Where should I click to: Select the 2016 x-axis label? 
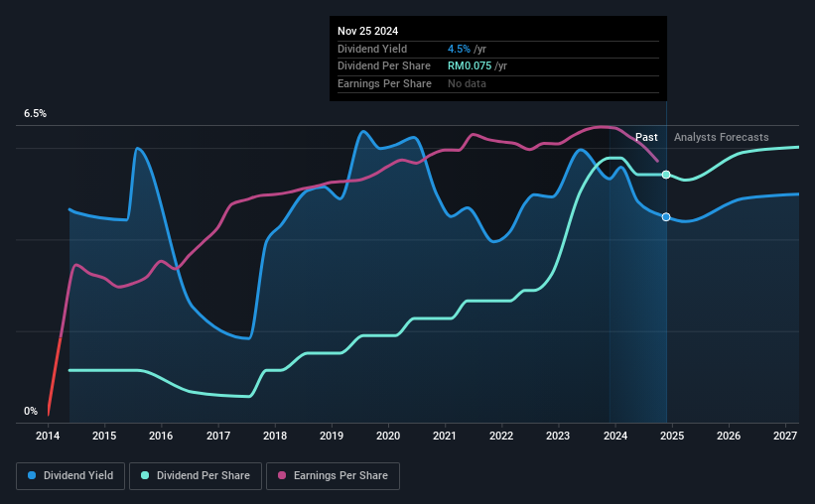pyautogui.click(x=161, y=436)
